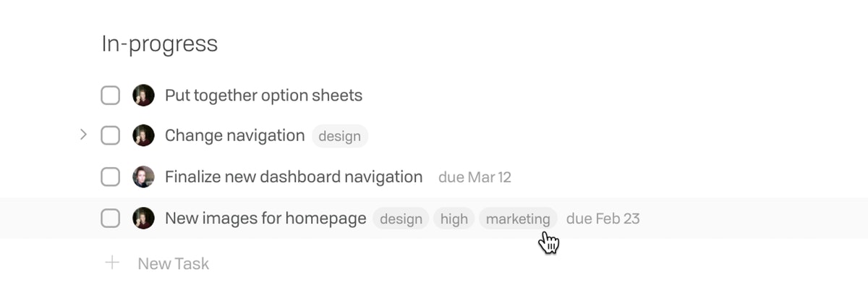Open the due Mar 12 date
868x301 pixels.
tap(475, 177)
